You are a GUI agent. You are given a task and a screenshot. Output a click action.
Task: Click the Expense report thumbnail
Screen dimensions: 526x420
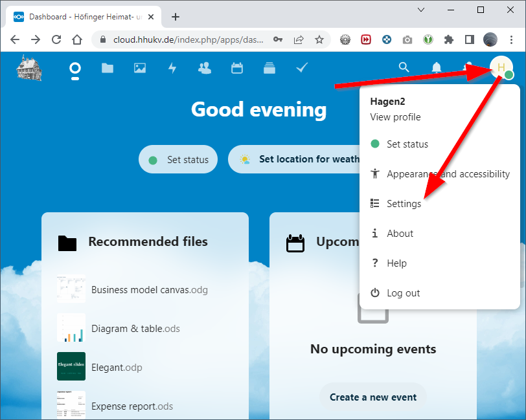tap(71, 405)
